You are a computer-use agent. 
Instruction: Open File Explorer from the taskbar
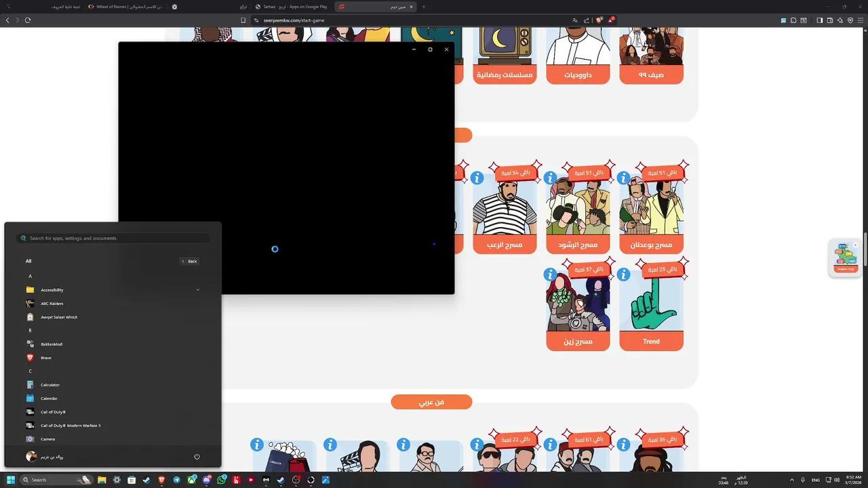[102, 480]
